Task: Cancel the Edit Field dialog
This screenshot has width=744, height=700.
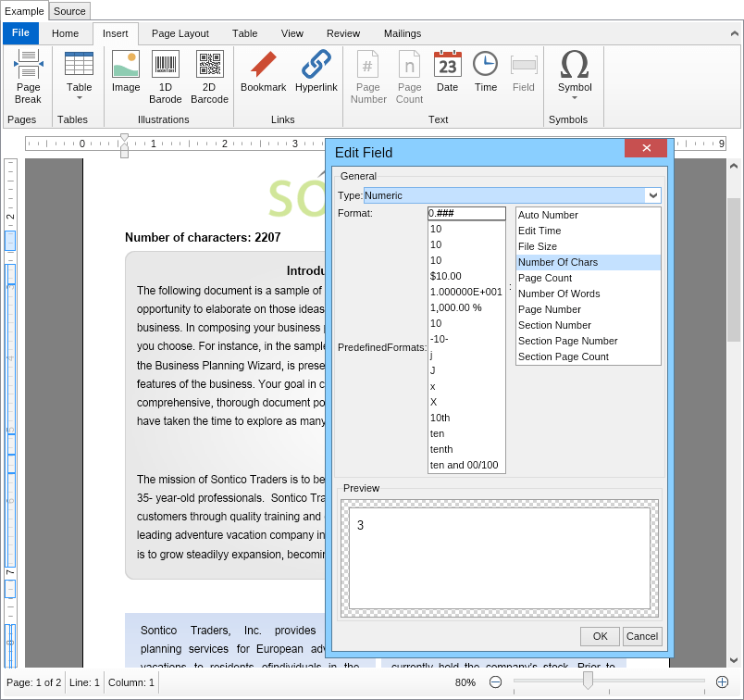Action: 641,636
